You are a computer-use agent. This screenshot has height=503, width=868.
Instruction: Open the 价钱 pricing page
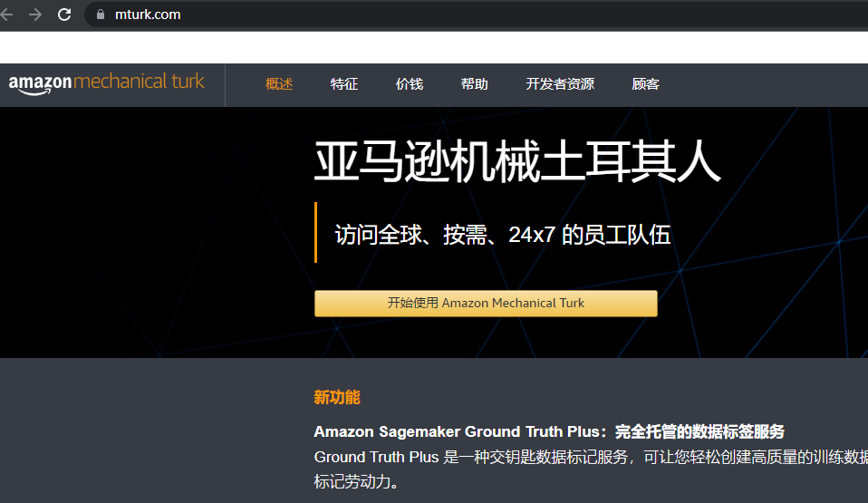tap(410, 84)
